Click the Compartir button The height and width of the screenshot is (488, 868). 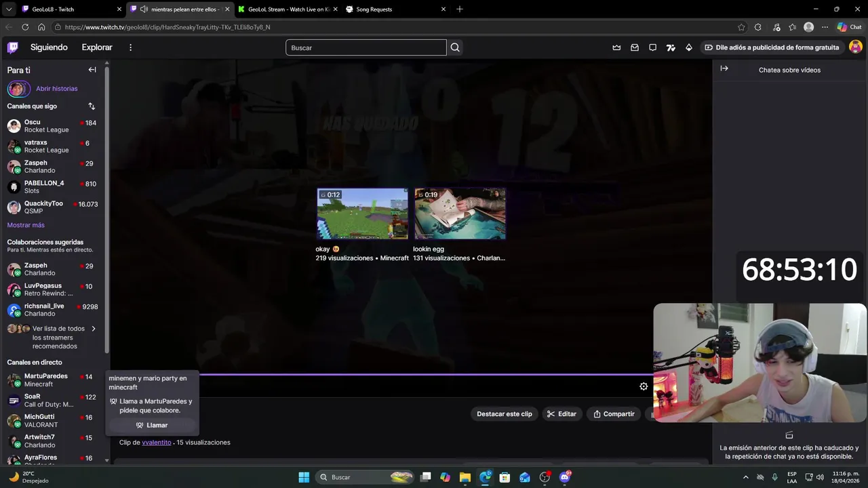tap(614, 414)
